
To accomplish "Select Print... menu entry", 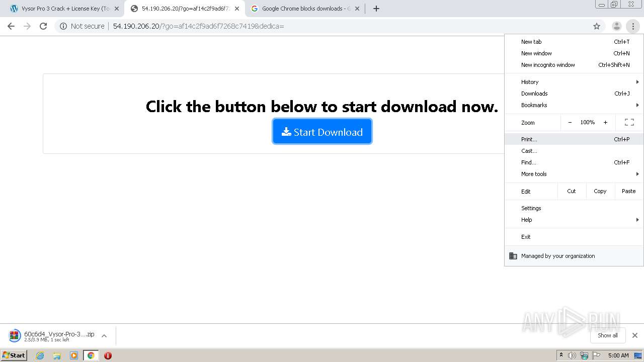I will (x=574, y=139).
